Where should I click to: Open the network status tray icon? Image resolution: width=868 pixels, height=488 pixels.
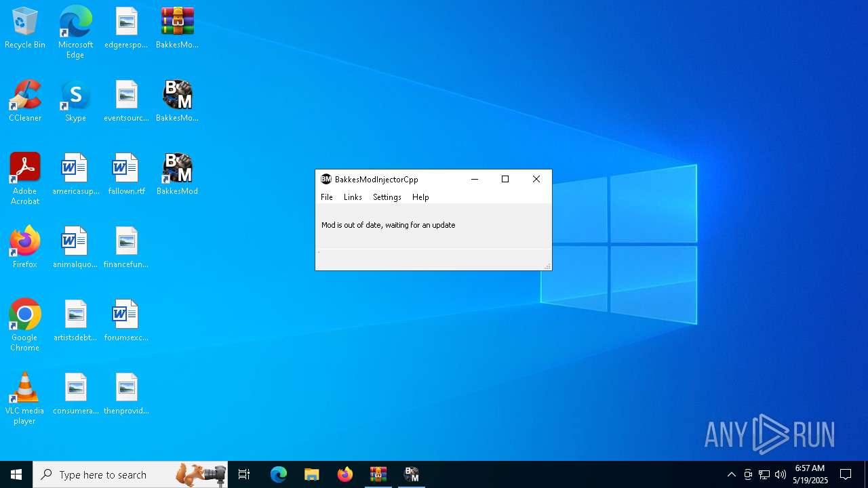[764, 474]
